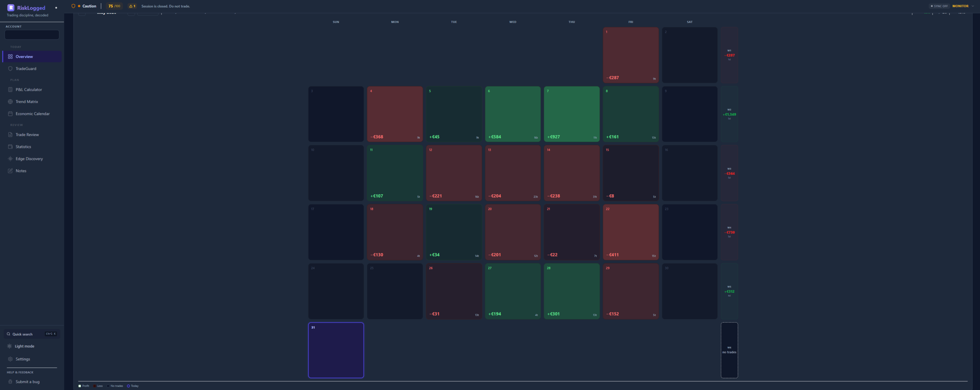The height and width of the screenshot is (390, 980).
Task: Open the Overview page icon
Action: pos(10,57)
